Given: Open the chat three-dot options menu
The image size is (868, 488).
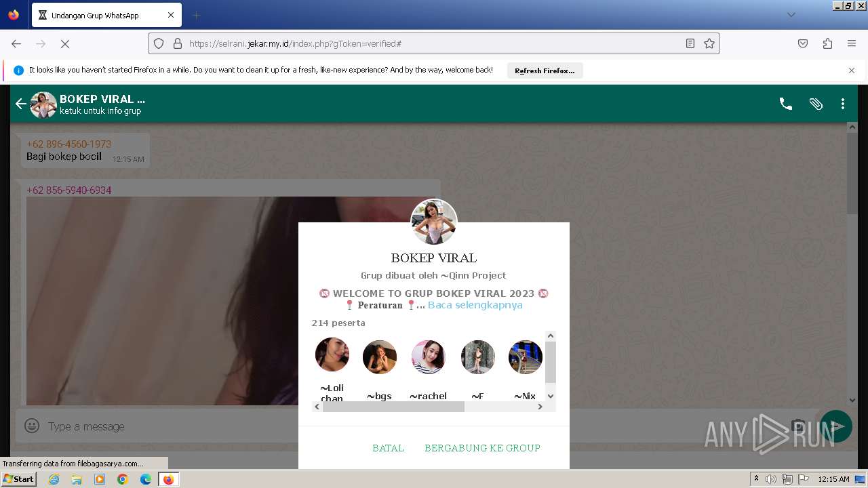Looking at the screenshot, I should coord(843,104).
